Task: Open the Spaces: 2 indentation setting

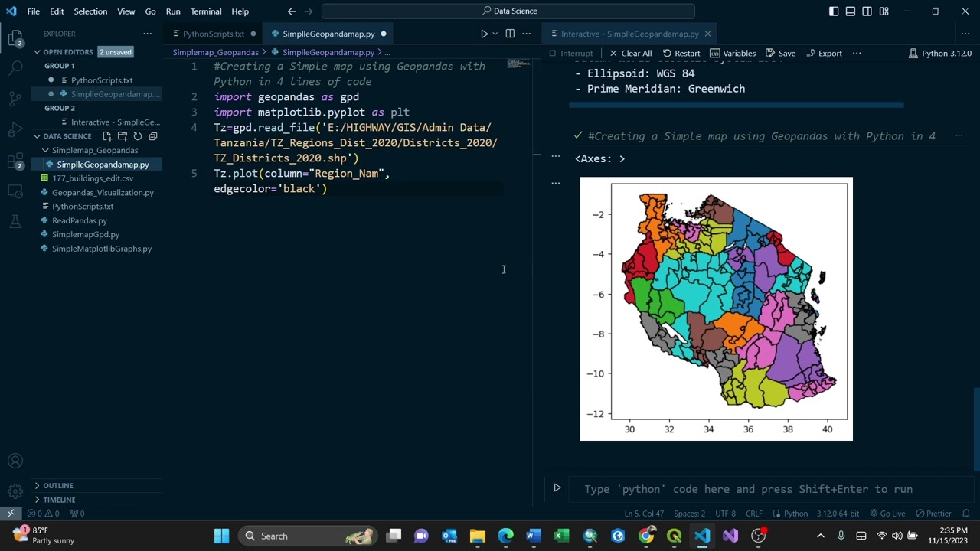Action: coord(690,514)
